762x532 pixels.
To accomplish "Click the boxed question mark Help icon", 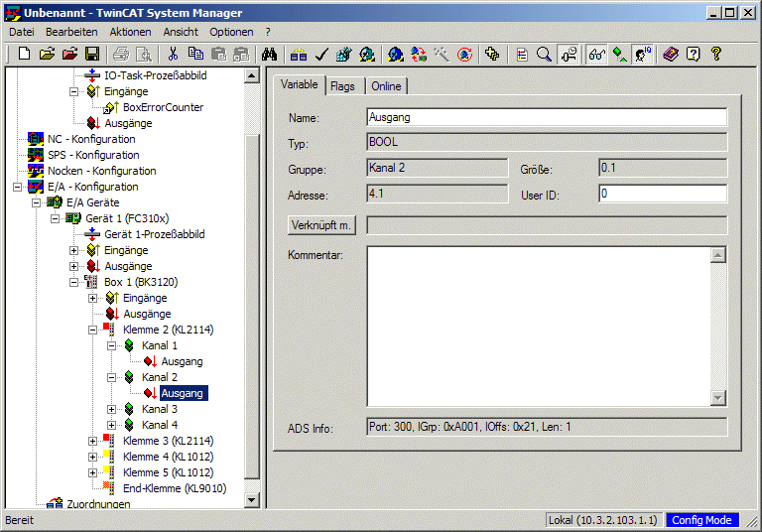I will pyautogui.click(x=694, y=54).
